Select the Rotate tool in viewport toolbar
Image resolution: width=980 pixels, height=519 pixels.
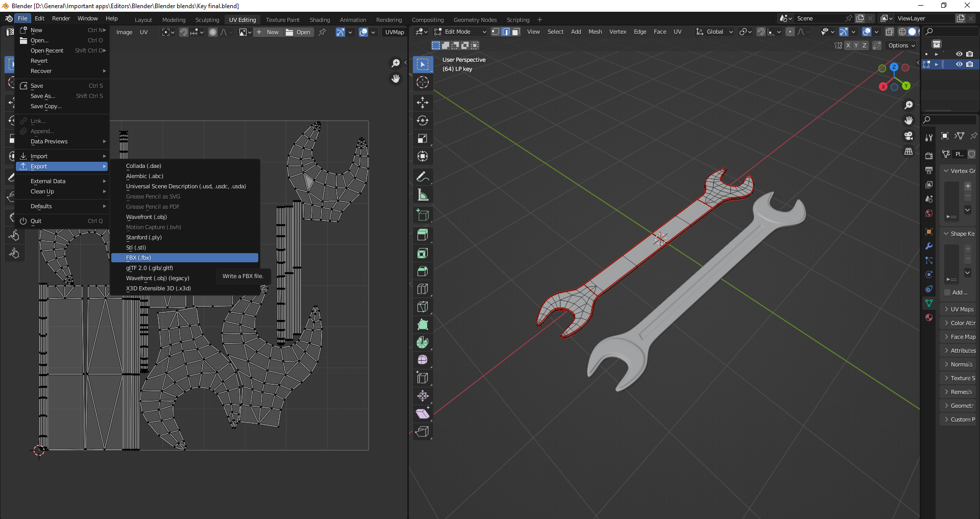click(423, 120)
